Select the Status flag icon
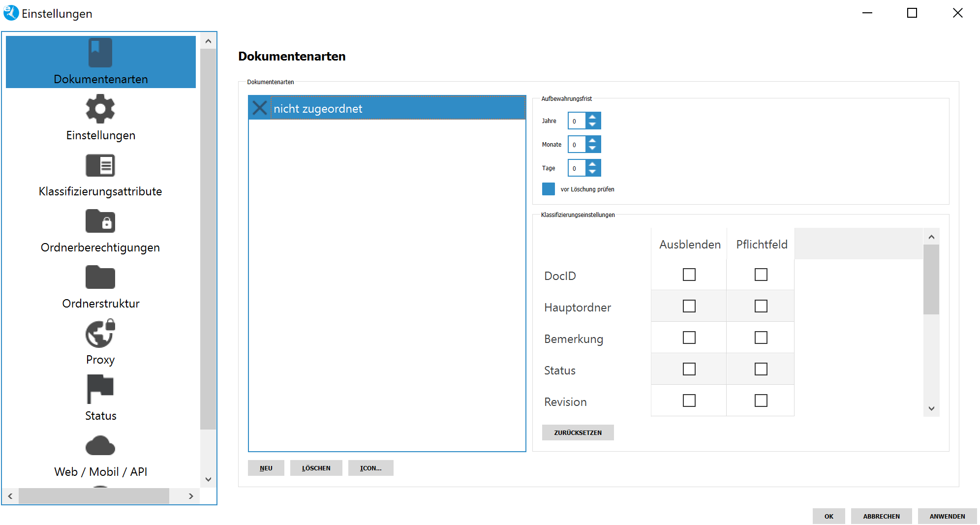The image size is (980, 525). coord(100,389)
